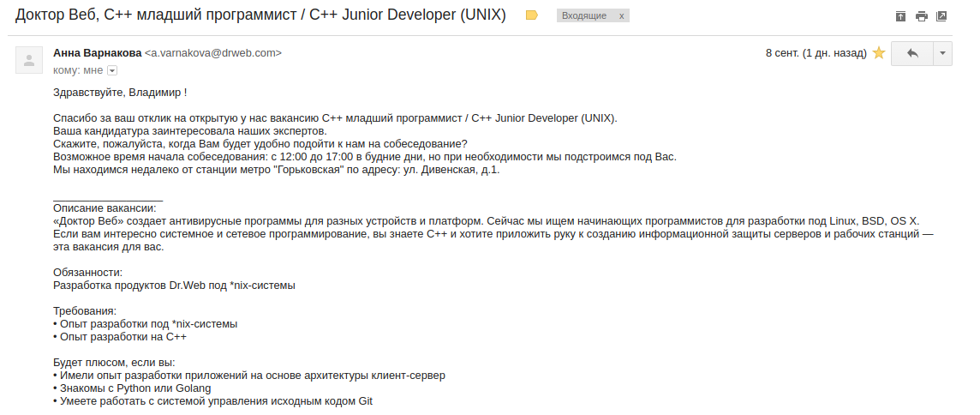
Task: Click the line 'Ваша кандидатура заинтересовала наших экспертов.'
Action: 190,131
